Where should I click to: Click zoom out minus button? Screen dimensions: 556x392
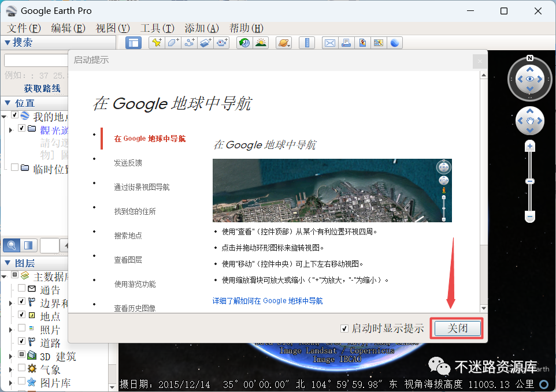(x=530, y=216)
